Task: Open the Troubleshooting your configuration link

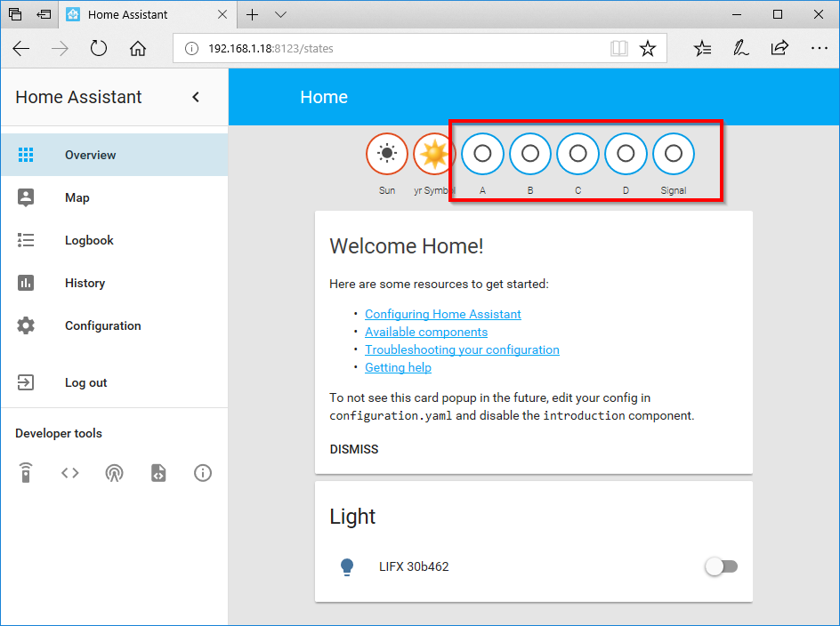Action: point(462,349)
